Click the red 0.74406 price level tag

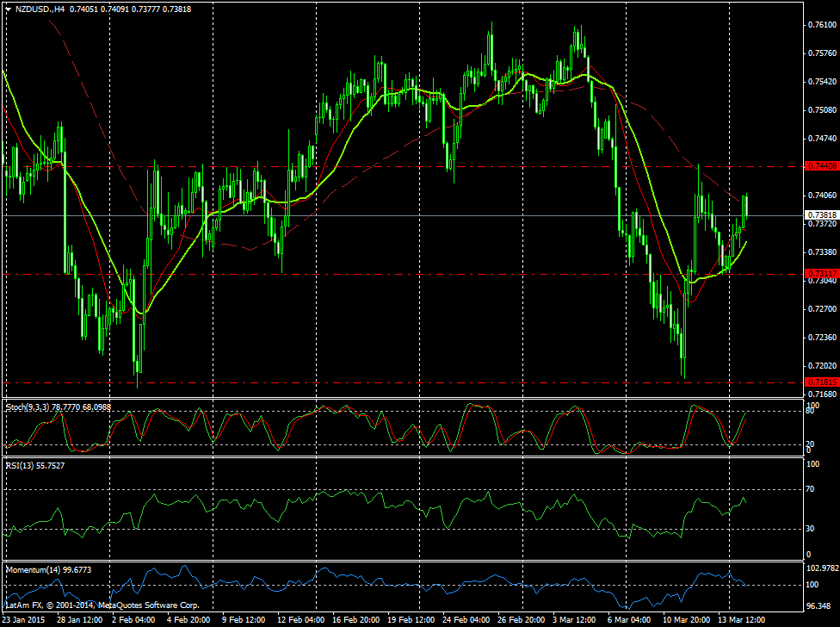pyautogui.click(x=820, y=165)
